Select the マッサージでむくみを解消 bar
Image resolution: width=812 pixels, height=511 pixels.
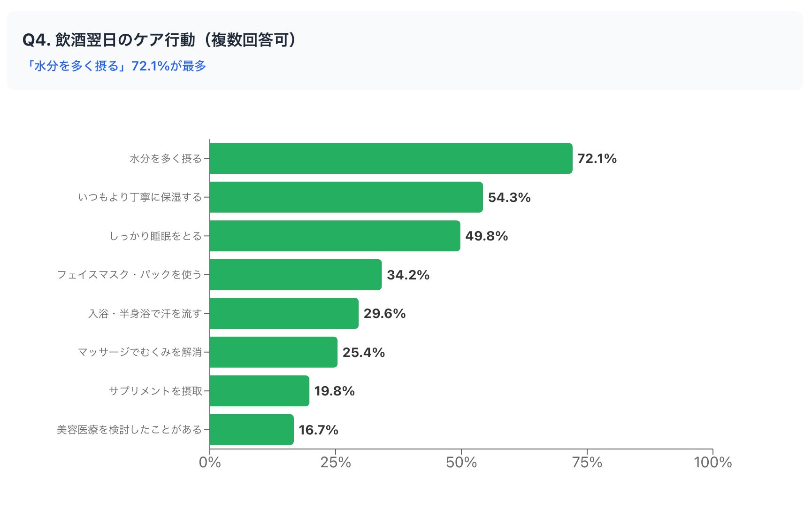pos(274,352)
